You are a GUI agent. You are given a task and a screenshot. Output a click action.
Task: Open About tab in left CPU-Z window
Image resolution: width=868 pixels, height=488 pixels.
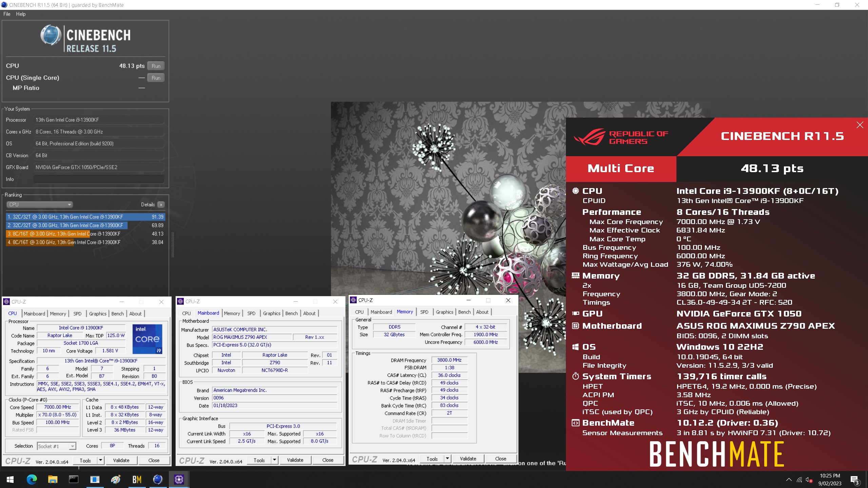pos(135,313)
